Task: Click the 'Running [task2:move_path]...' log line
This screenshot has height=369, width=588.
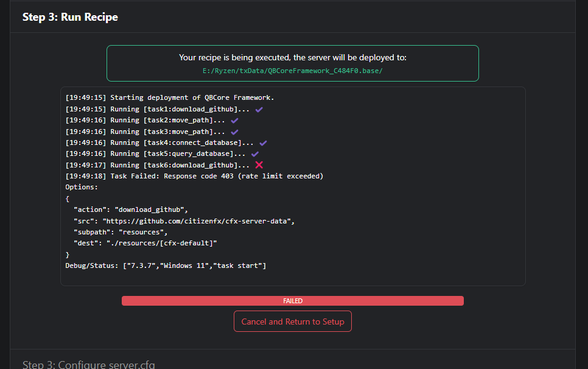Action: 145,121
